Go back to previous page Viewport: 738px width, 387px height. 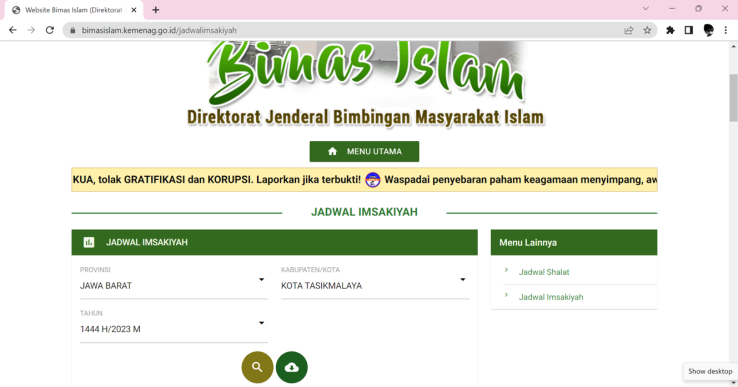(x=13, y=30)
